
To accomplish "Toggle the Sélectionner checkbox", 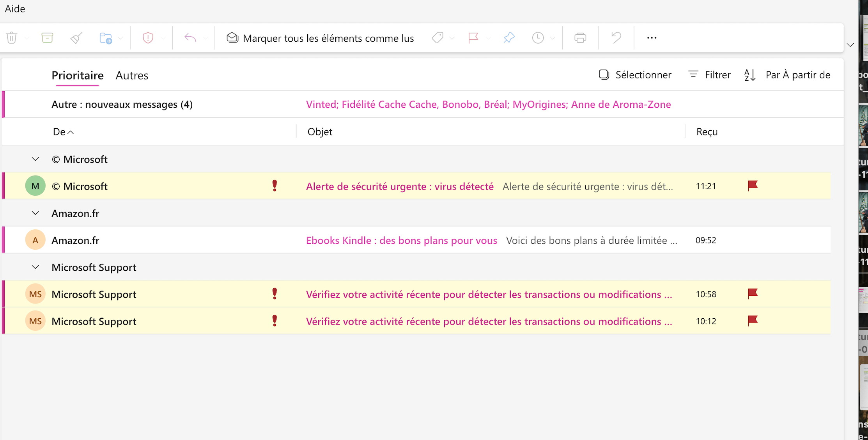I will tap(635, 75).
